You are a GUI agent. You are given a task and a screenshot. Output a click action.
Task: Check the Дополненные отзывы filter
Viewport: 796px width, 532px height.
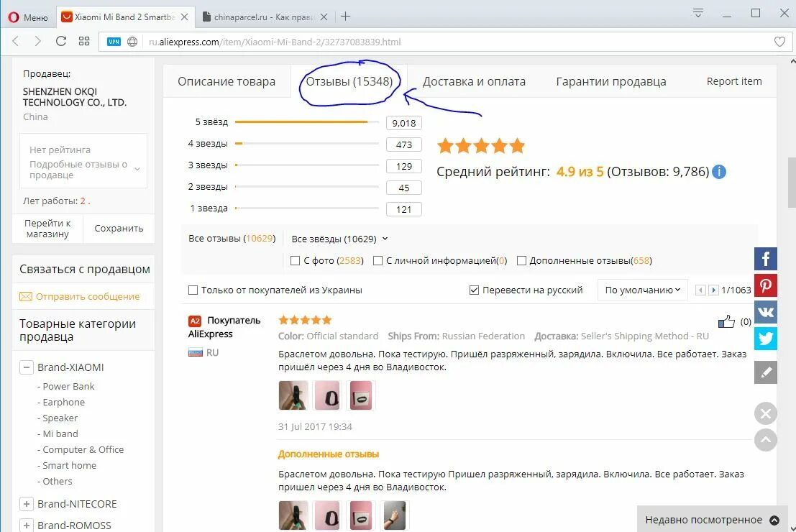(x=521, y=260)
